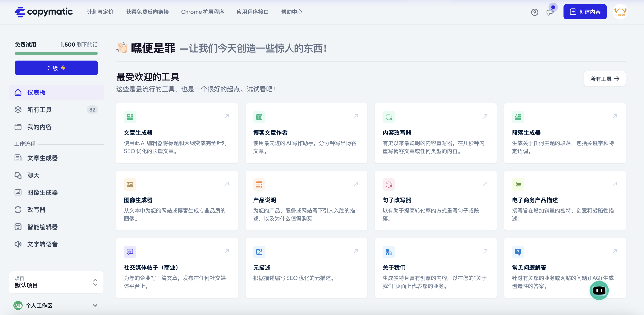644x315 pixels.
Task: Open the chatbot widget icon
Action: pos(599,290)
